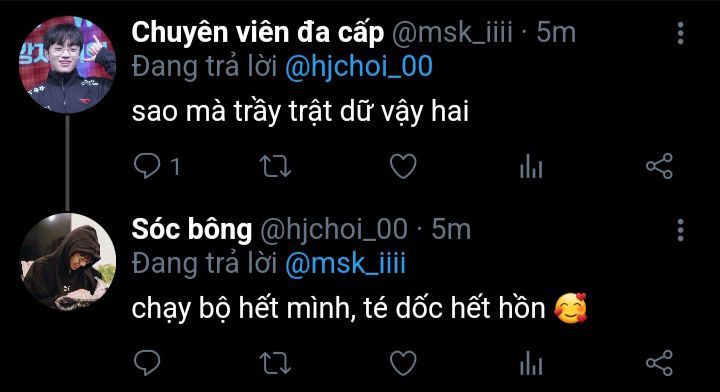Reply to Sóc bông's tweet
Screen dimensions: 720x392
coord(147,363)
